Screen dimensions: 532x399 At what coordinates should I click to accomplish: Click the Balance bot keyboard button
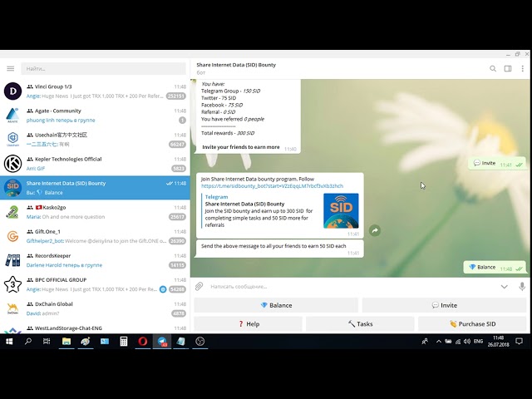point(276,305)
